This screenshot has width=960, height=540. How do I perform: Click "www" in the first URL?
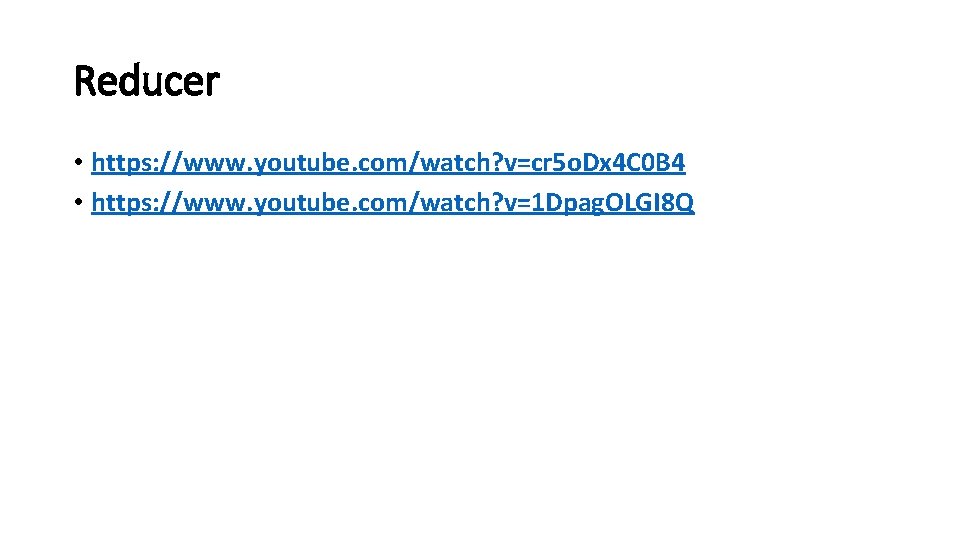click(214, 164)
